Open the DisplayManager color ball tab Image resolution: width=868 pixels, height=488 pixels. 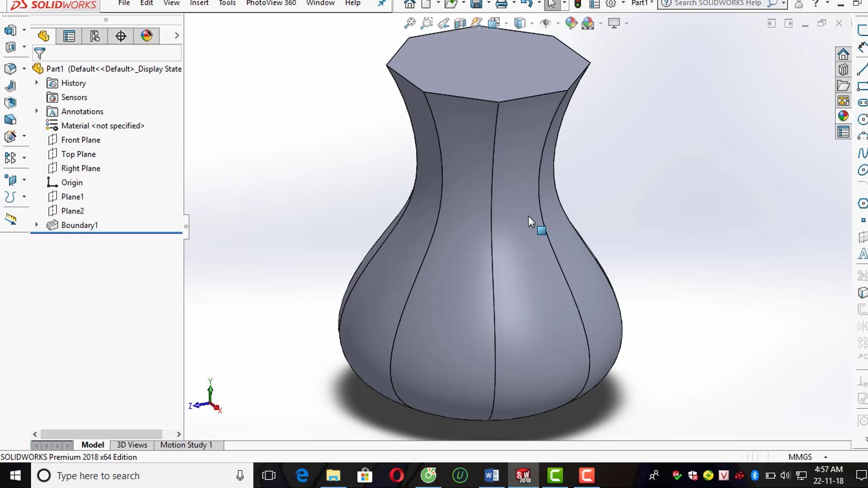146,36
